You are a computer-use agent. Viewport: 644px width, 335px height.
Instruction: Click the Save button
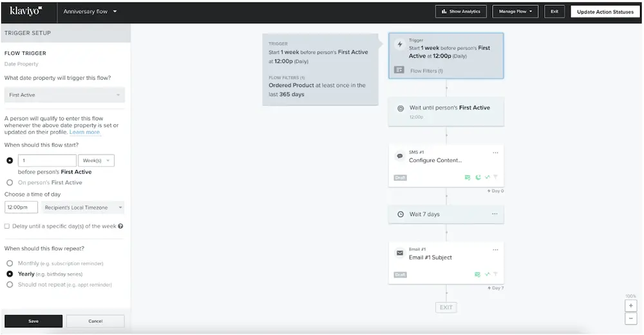[x=33, y=321]
